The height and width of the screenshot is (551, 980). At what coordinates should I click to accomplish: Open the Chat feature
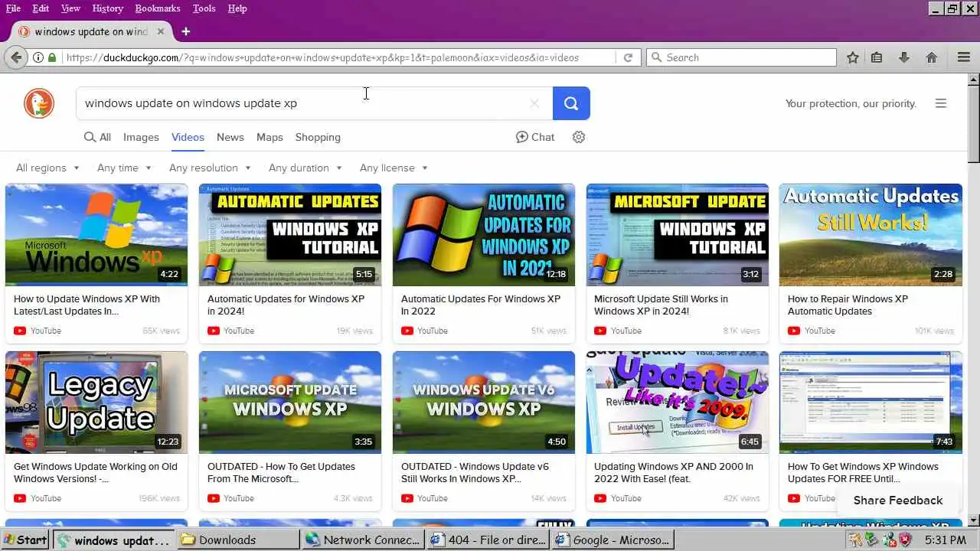[535, 137]
